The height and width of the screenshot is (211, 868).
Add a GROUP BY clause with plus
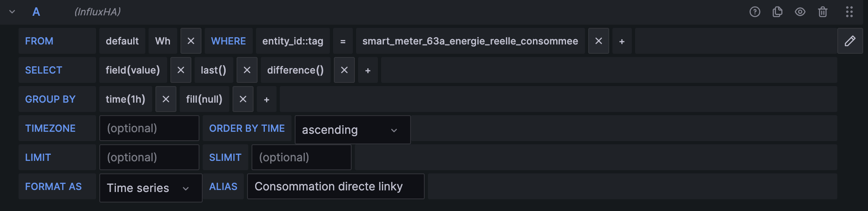tap(266, 99)
